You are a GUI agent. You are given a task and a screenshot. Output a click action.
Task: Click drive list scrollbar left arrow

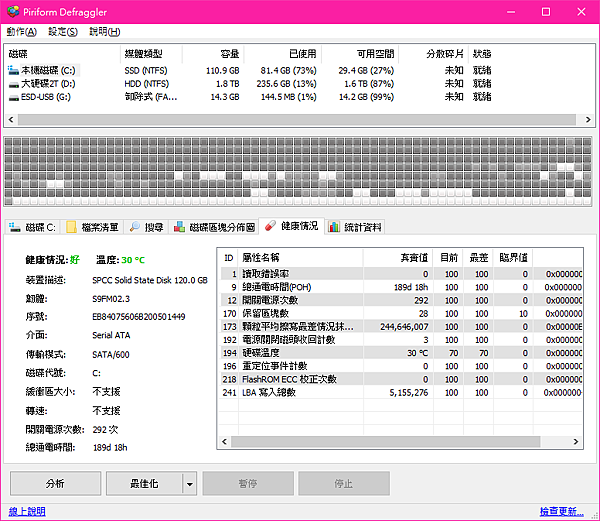pos(11,120)
